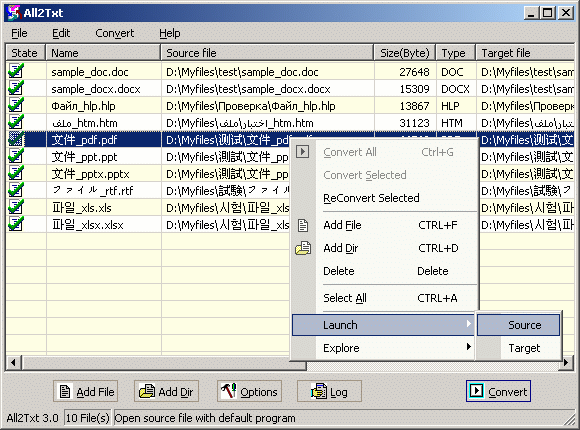Image resolution: width=580 pixels, height=430 pixels.
Task: Click the All2Txt app icon in title bar
Action: (x=14, y=13)
